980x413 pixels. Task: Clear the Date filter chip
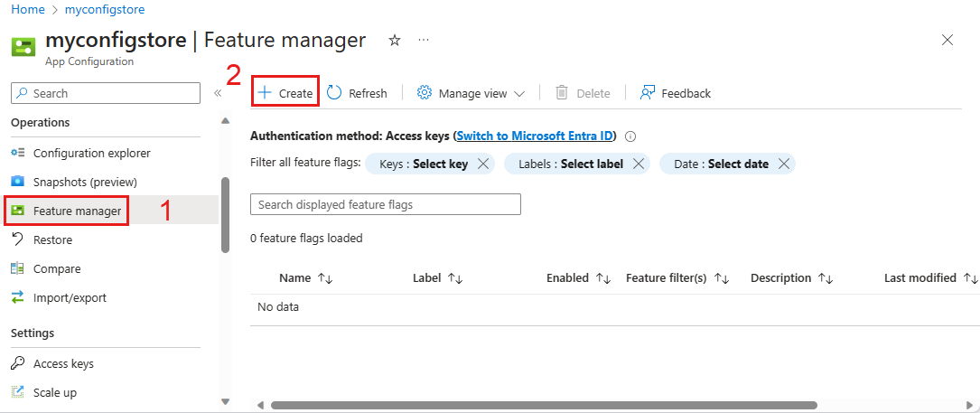click(784, 164)
